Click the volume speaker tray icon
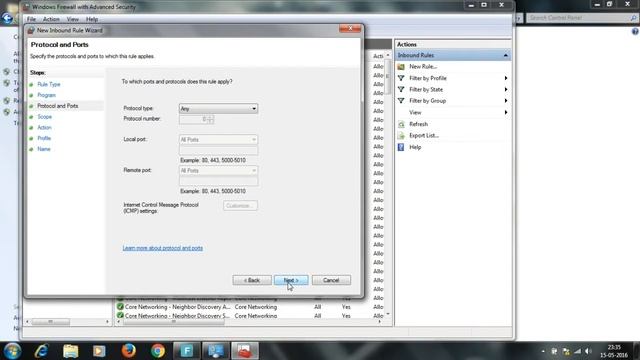640x360 pixels. coord(588,351)
